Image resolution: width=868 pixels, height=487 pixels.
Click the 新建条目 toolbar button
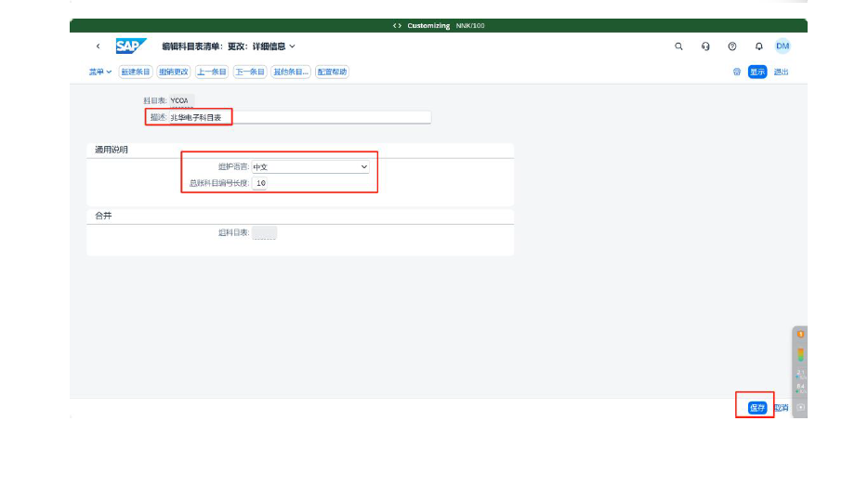135,72
